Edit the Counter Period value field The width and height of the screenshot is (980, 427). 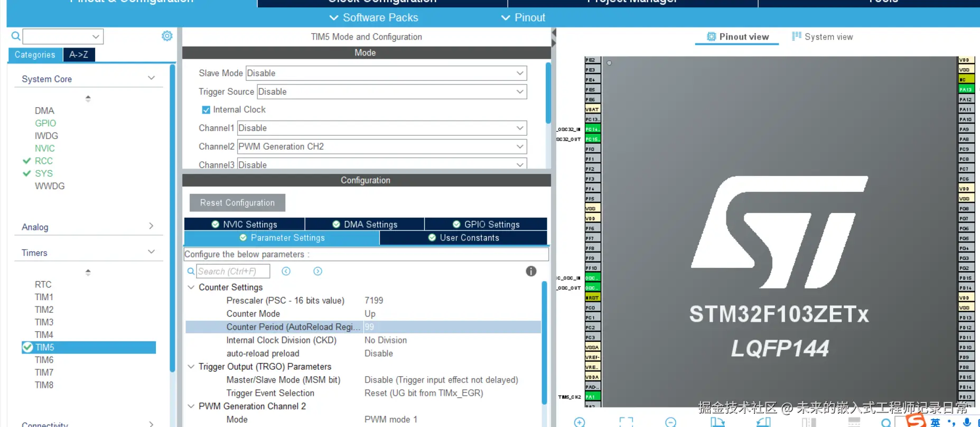pos(452,327)
